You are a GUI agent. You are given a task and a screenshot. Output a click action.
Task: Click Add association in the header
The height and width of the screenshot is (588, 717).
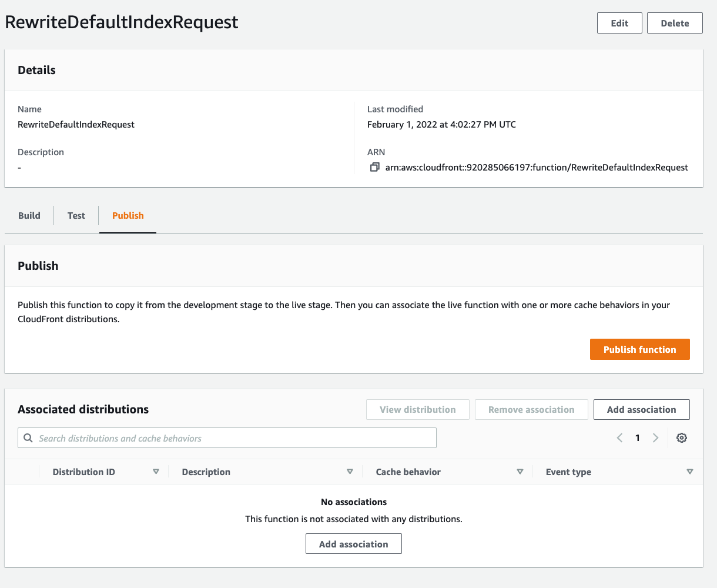tap(641, 409)
